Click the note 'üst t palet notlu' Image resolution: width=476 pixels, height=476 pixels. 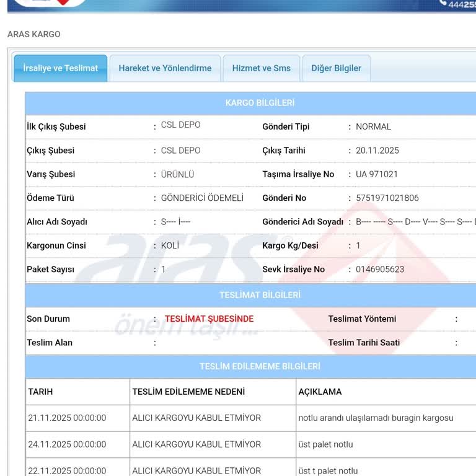pos(328,471)
